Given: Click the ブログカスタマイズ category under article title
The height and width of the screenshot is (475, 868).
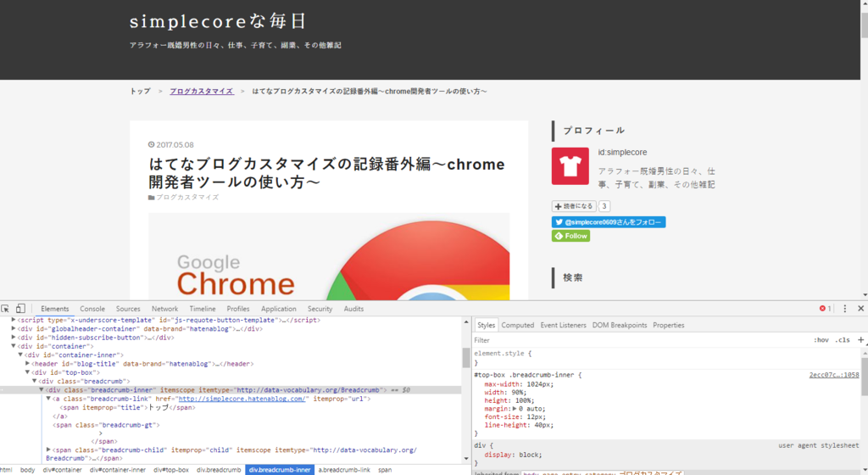Looking at the screenshot, I should [187, 197].
